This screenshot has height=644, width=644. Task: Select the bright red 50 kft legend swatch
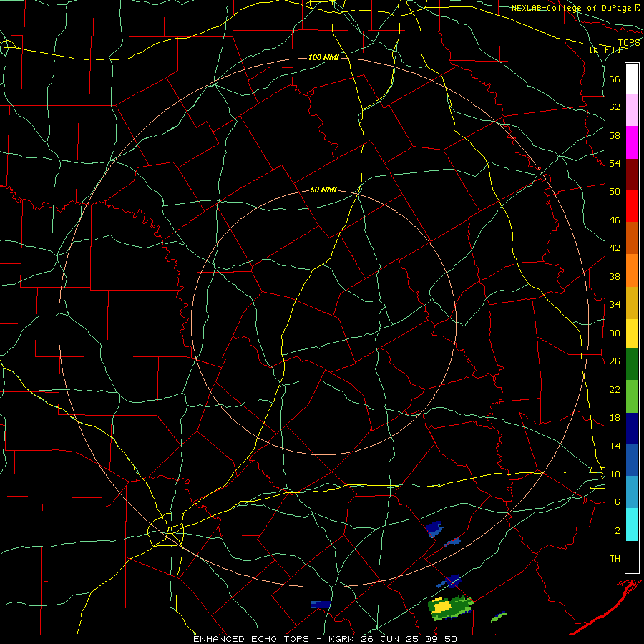pos(632,206)
